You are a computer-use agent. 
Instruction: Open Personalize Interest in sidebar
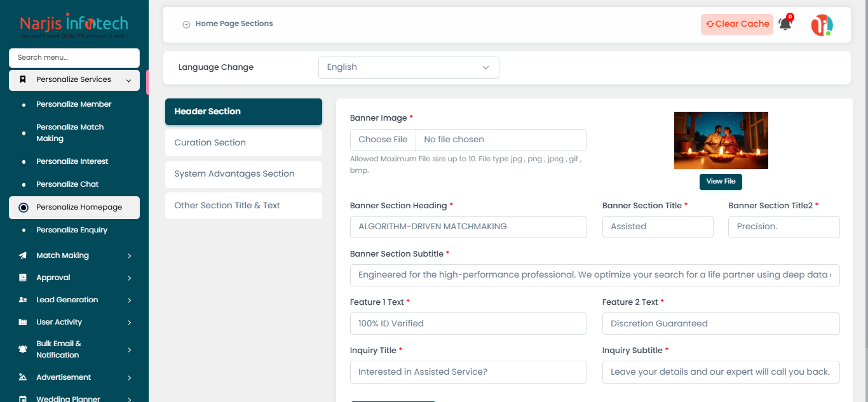(74, 161)
